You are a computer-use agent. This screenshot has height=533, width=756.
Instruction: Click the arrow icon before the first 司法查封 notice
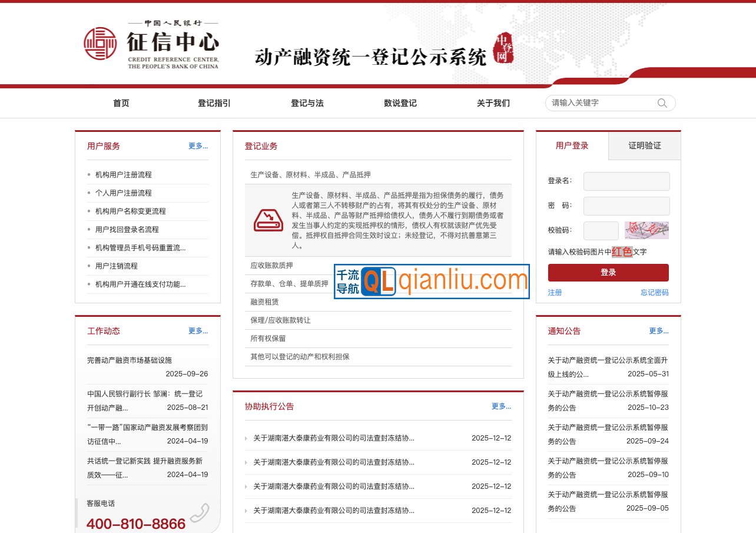(x=246, y=438)
